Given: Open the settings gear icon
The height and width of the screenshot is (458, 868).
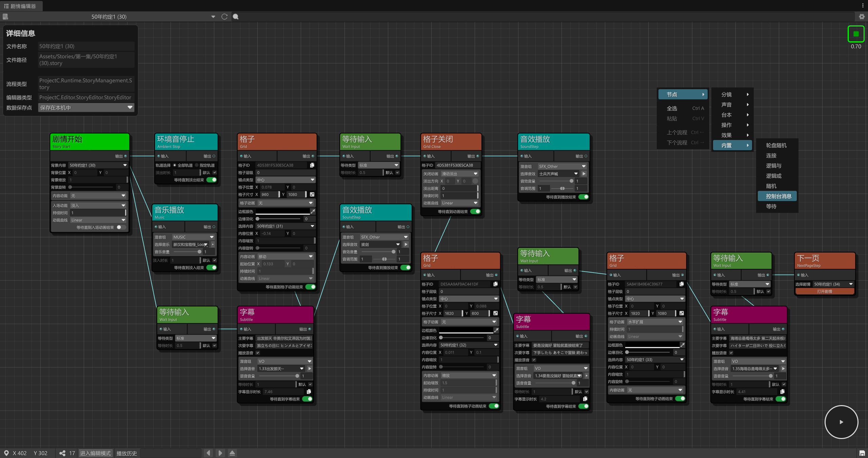Looking at the screenshot, I should pyautogui.click(x=862, y=17).
